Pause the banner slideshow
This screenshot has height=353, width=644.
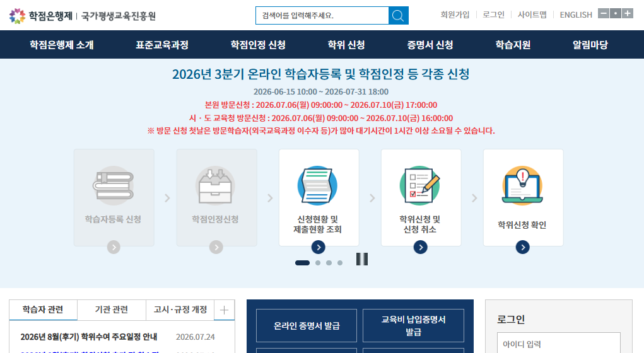(362, 259)
